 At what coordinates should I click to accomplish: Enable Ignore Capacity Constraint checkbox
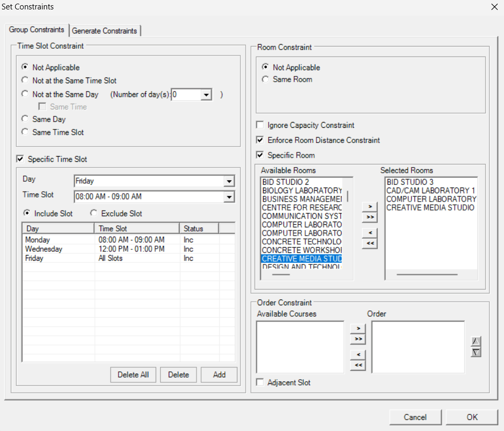point(260,125)
